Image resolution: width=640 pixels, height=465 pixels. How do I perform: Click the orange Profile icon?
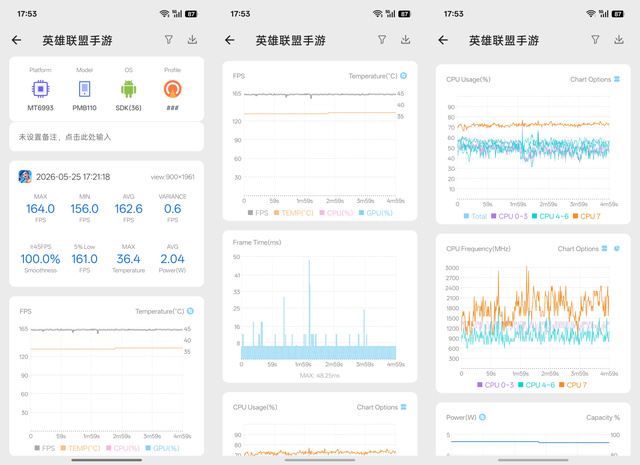click(172, 89)
